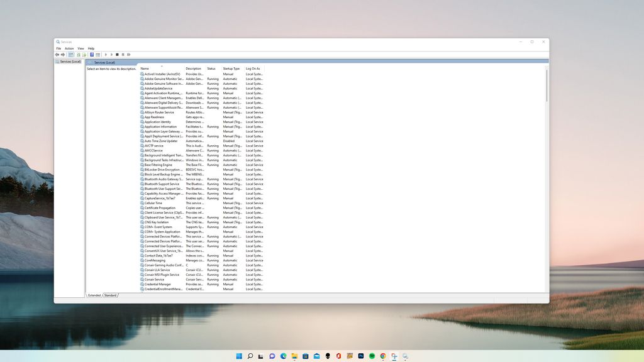Sort by the Startup Type column header

pyautogui.click(x=230, y=69)
